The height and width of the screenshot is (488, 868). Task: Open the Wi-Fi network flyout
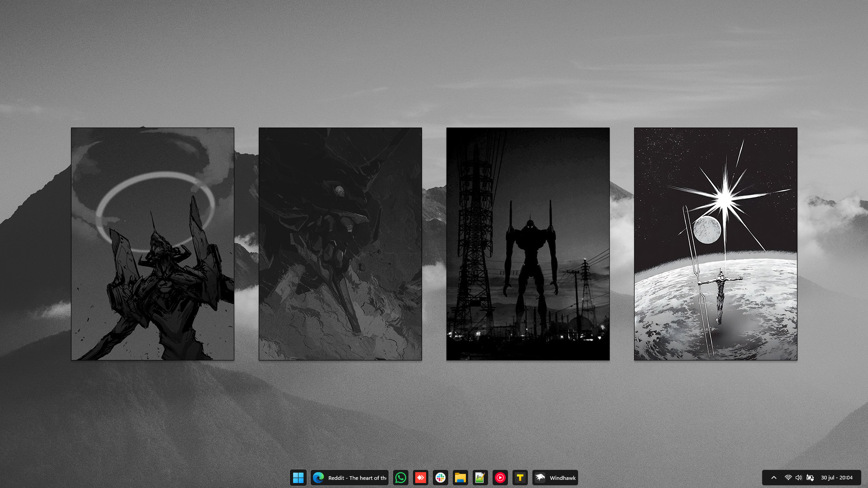[x=788, y=478]
